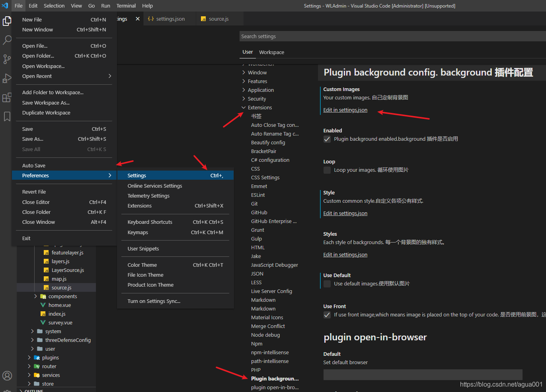Image resolution: width=546 pixels, height=392 pixels.
Task: Collapse the Extensions settings category
Action: 244,107
